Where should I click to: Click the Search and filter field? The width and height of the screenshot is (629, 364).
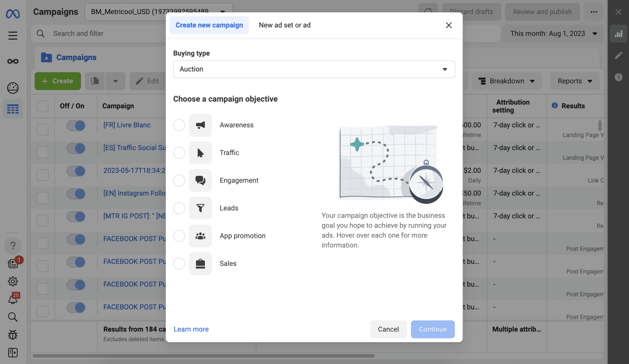click(x=92, y=33)
